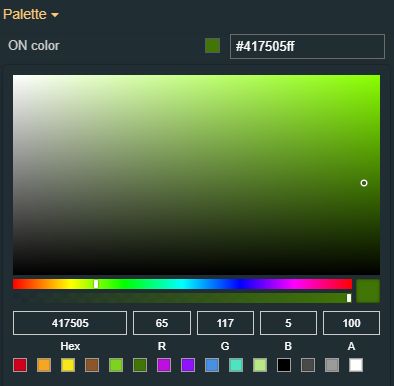This screenshot has width=394, height=386.
Task: Pick the magenta preset swatch
Action: point(164,365)
